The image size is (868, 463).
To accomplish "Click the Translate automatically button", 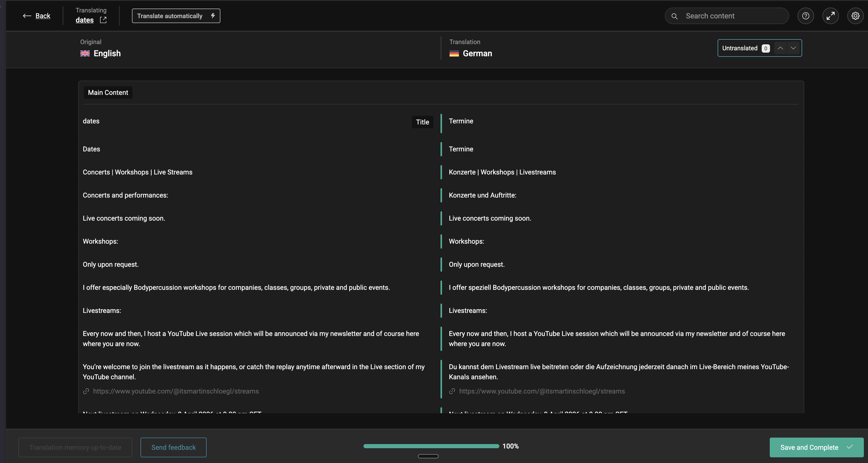I will coord(170,16).
